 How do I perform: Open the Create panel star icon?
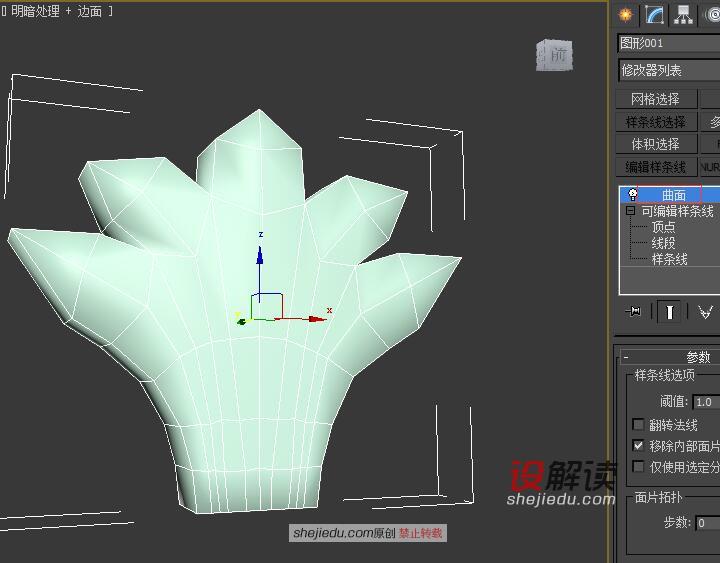point(626,15)
